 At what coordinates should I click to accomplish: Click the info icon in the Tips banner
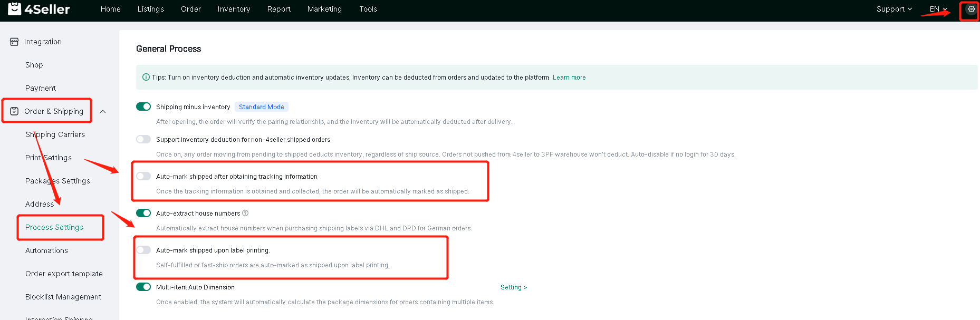[146, 77]
